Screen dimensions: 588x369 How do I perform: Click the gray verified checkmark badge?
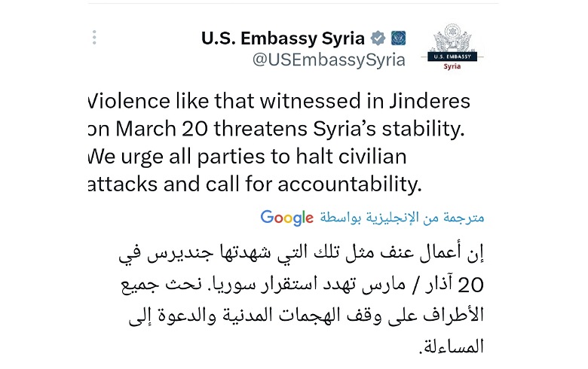380,38
